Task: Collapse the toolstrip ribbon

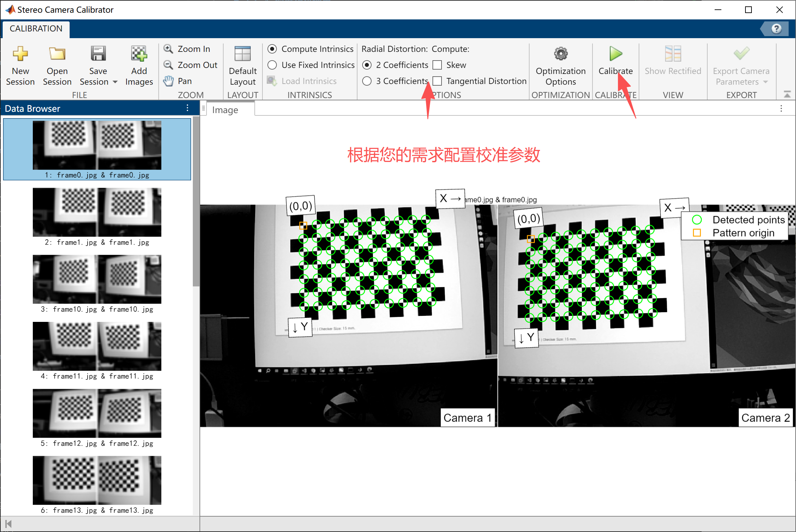Action: (787, 94)
